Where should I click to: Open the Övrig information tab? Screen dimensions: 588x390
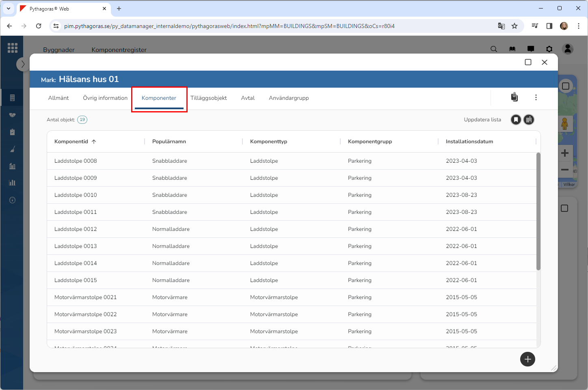pyautogui.click(x=105, y=98)
